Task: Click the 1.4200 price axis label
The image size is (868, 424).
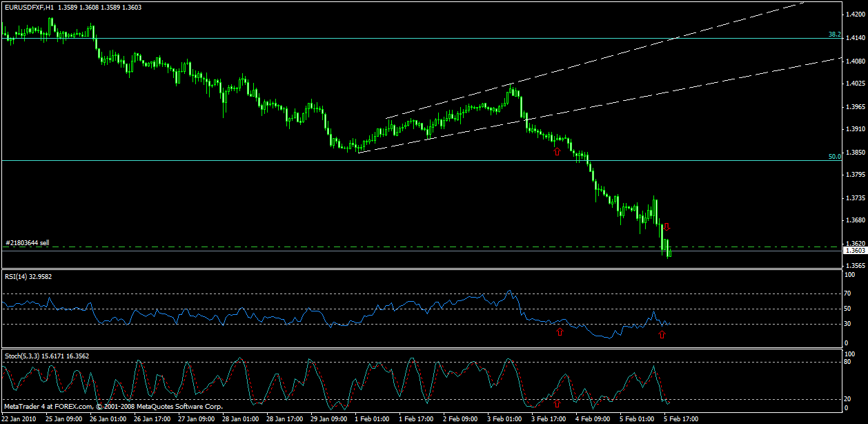Action: (854, 14)
